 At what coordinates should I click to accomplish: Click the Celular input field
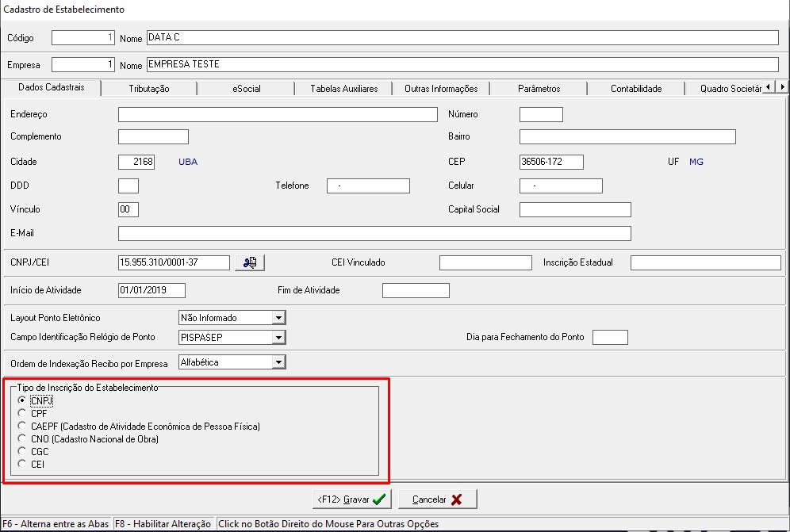click(x=561, y=186)
